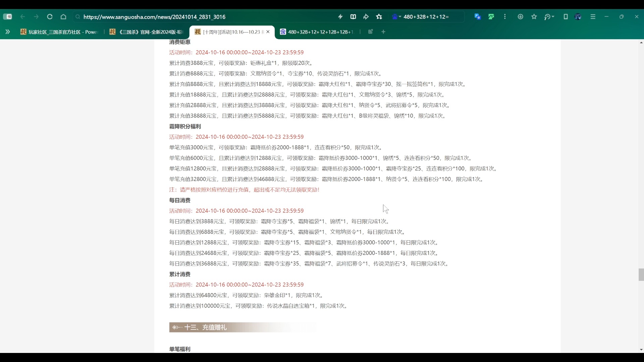Click the scrollbar down arrow
Image resolution: width=644 pixels, height=362 pixels.
pos(641,350)
